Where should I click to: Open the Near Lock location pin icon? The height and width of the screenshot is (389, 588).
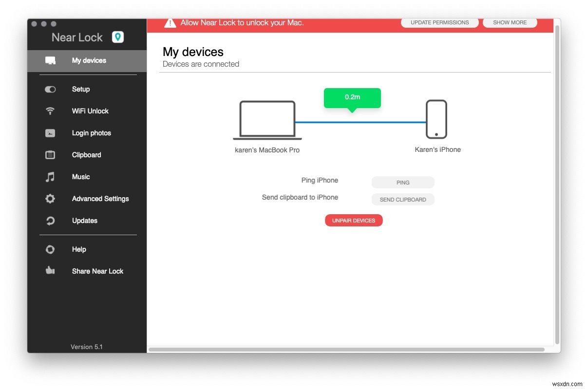(x=117, y=37)
